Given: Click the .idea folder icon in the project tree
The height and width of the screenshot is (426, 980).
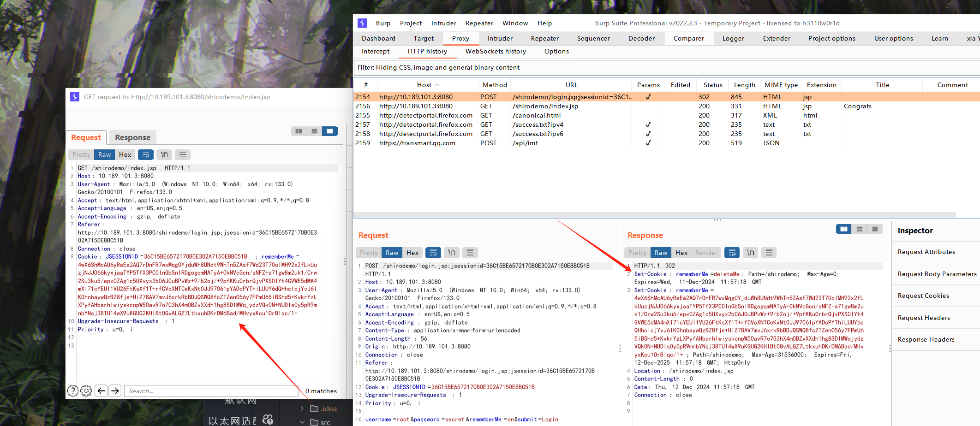Looking at the screenshot, I should click(314, 408).
